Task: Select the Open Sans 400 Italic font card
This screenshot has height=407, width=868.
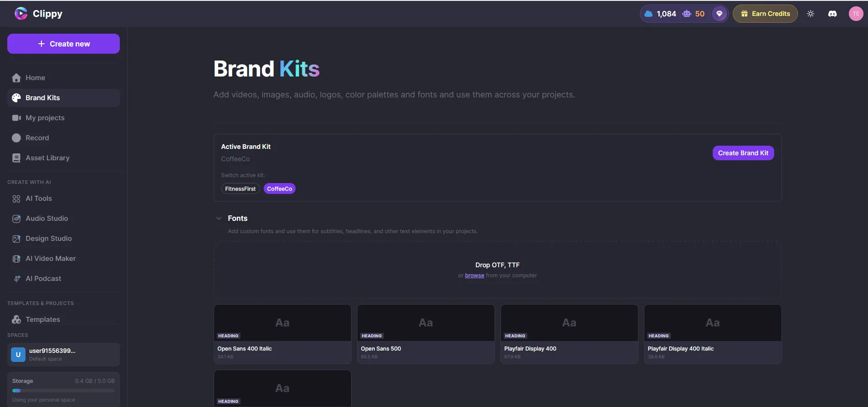Action: coord(282,334)
